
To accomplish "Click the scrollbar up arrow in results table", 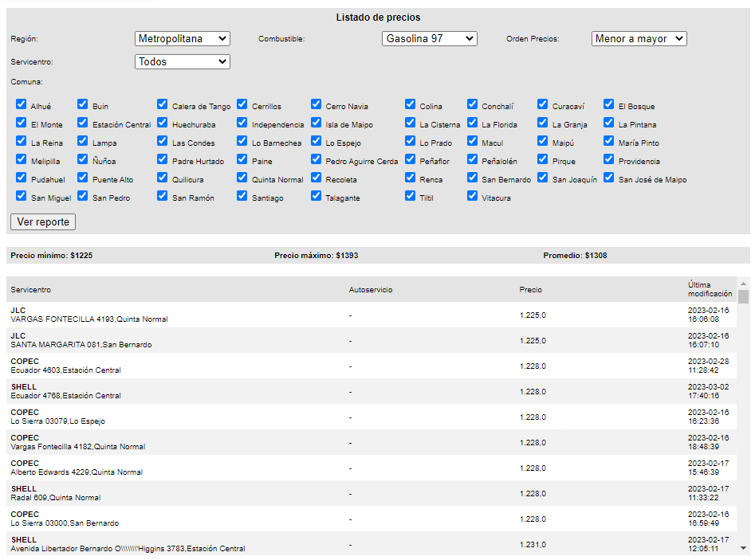I will point(743,284).
